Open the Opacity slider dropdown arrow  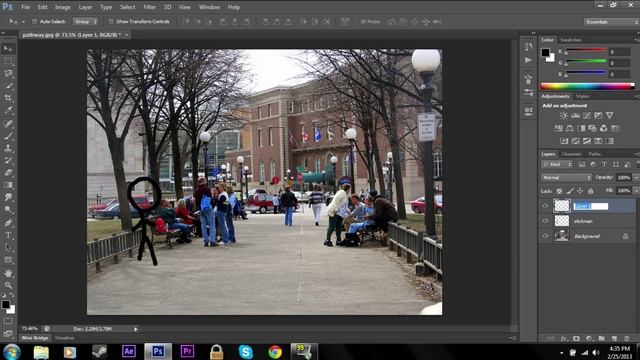636,178
